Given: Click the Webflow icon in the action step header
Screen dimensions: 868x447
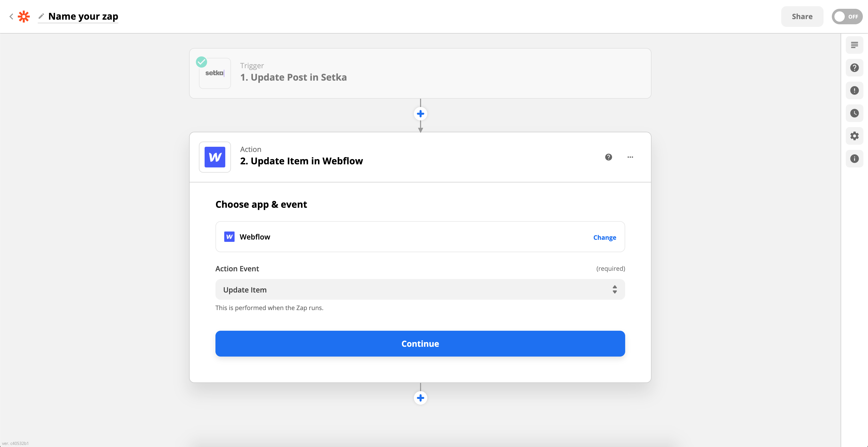Looking at the screenshot, I should pos(215,157).
